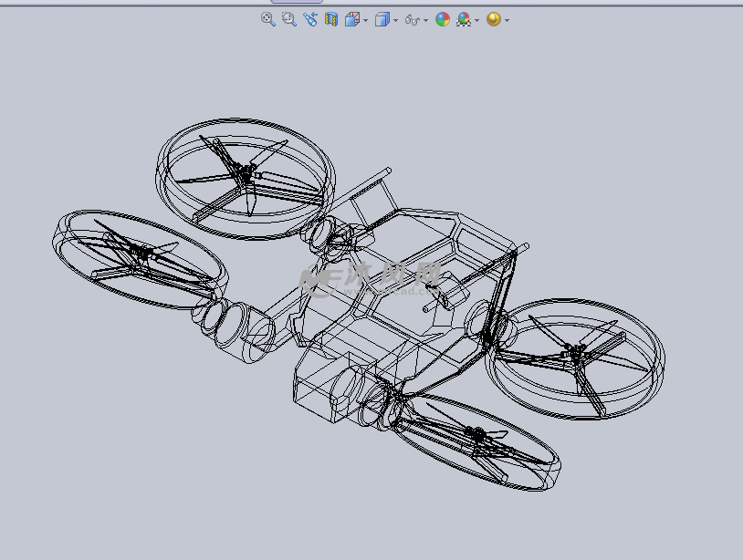Viewport: 743px width, 560px height.
Task: Expand the View Orientation dropdown arrow
Action: (365, 20)
